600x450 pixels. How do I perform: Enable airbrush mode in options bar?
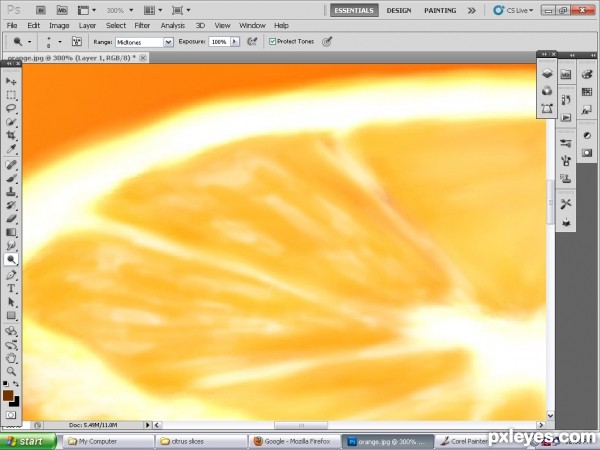[252, 42]
